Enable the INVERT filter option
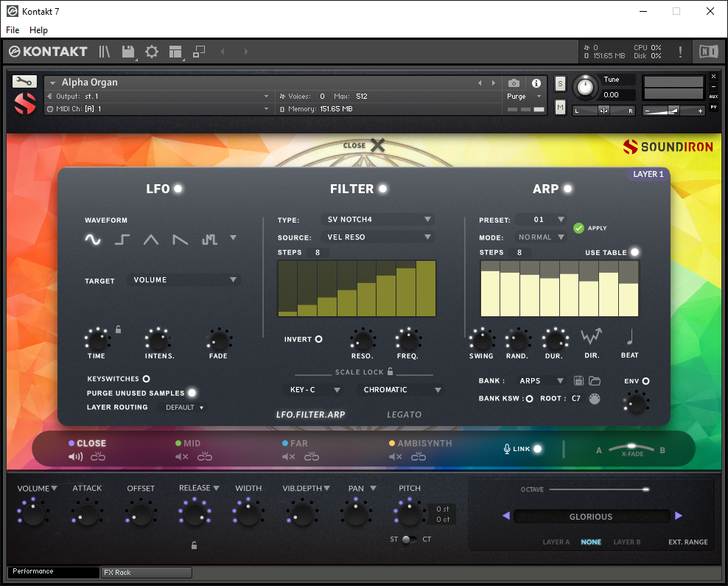The image size is (728, 586). click(x=318, y=339)
